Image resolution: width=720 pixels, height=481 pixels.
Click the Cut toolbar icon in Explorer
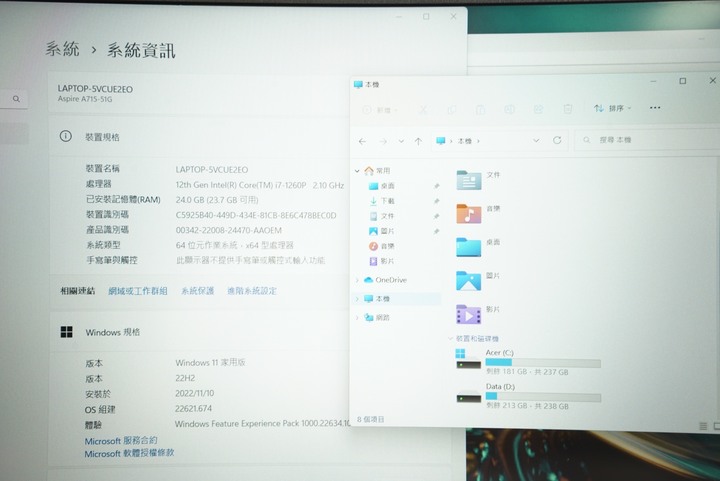423,110
